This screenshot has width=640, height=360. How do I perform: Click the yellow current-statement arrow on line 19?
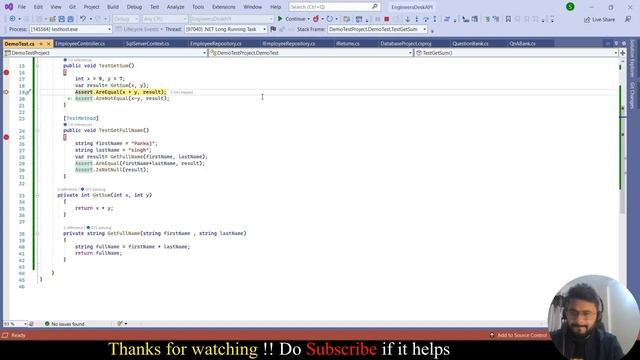click(6, 92)
